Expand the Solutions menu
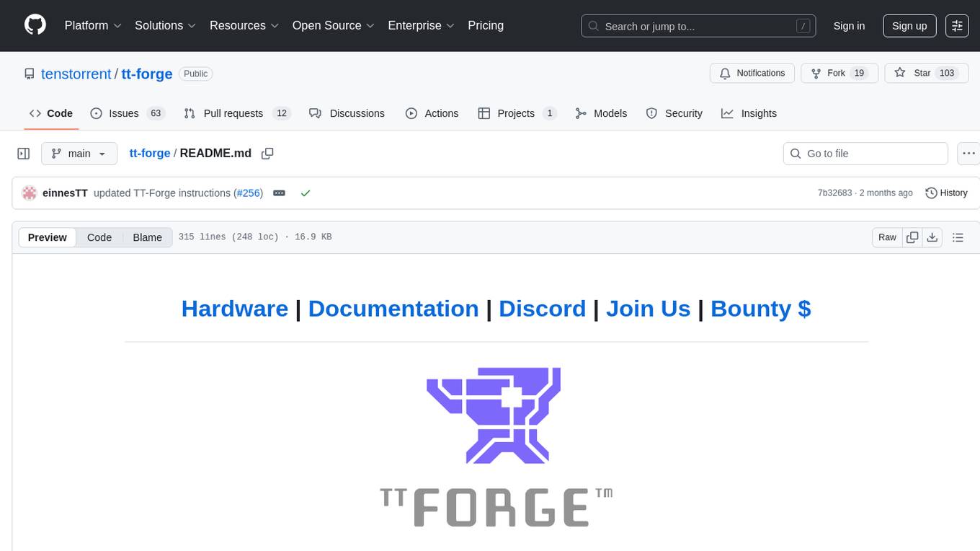980x551 pixels. 166,25
